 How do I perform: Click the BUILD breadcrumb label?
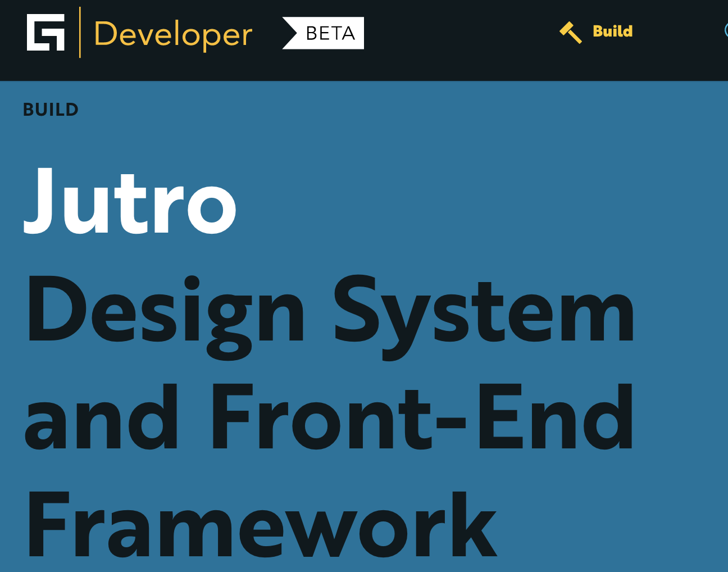(51, 110)
